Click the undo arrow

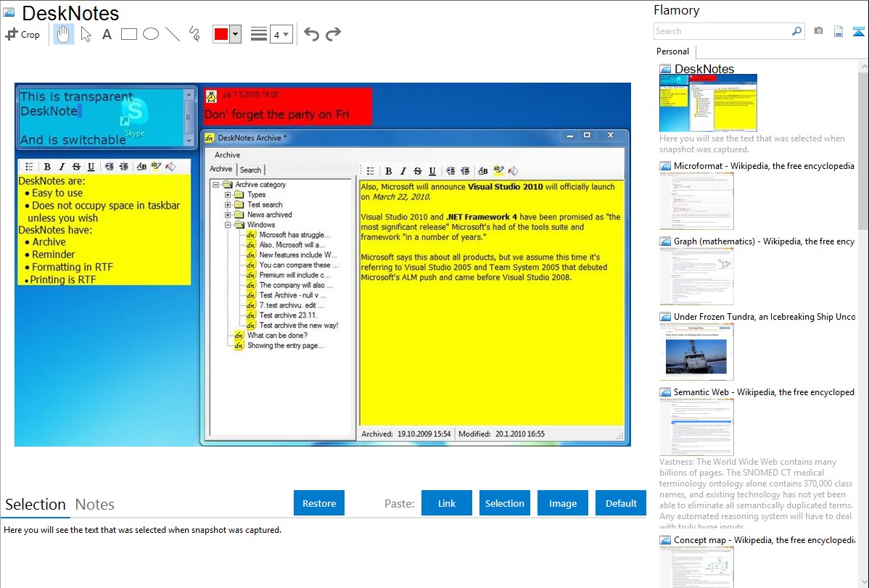pyautogui.click(x=311, y=34)
